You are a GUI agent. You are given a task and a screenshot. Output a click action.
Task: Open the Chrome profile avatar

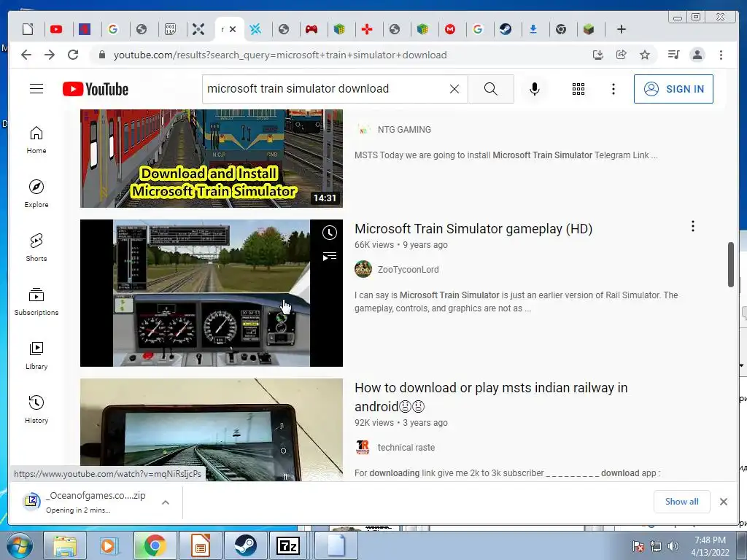(697, 55)
